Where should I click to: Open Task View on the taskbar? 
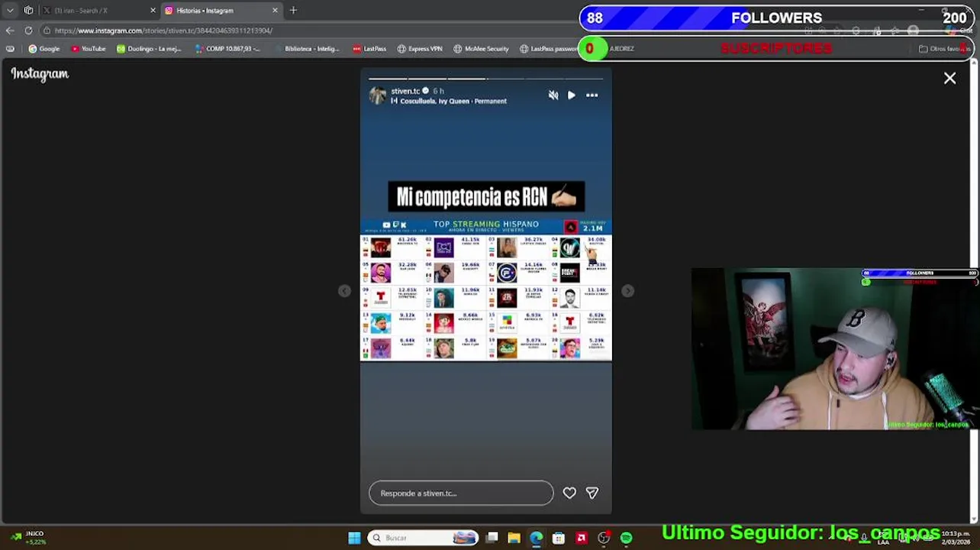(492, 538)
